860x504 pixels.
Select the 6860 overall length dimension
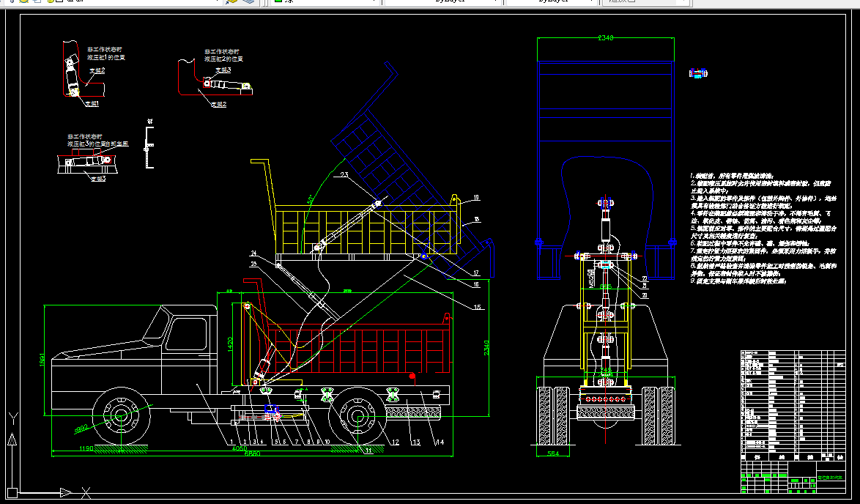(x=252, y=453)
